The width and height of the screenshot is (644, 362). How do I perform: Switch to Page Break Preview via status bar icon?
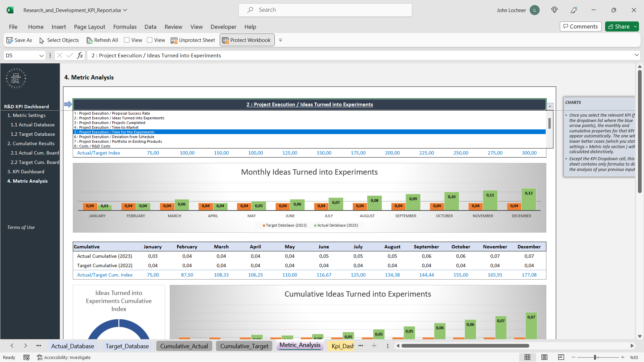coord(561,357)
